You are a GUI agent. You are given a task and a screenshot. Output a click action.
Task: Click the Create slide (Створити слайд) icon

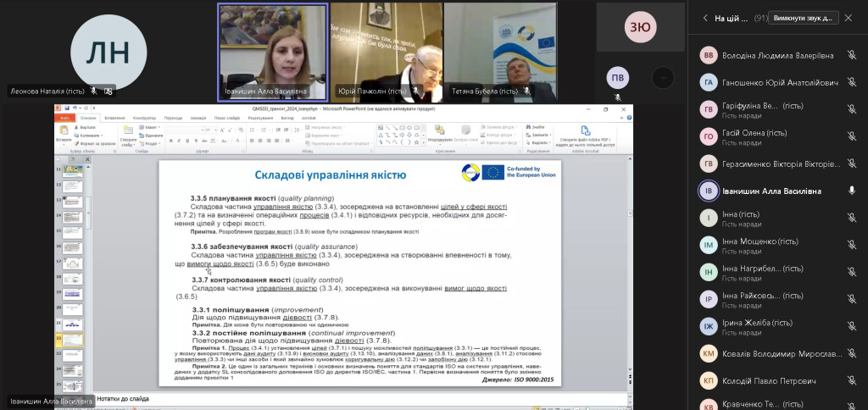point(128,132)
